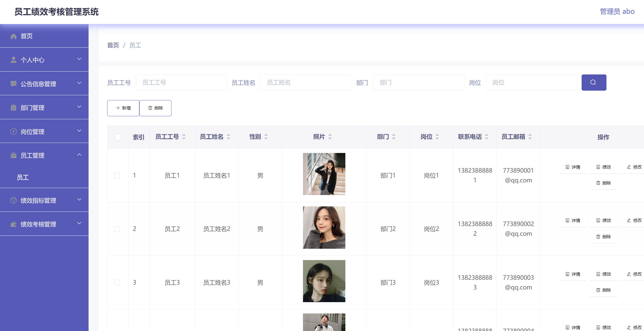This screenshot has width=644, height=331.
Task: Click the home icon in sidebar
Action: [14, 36]
